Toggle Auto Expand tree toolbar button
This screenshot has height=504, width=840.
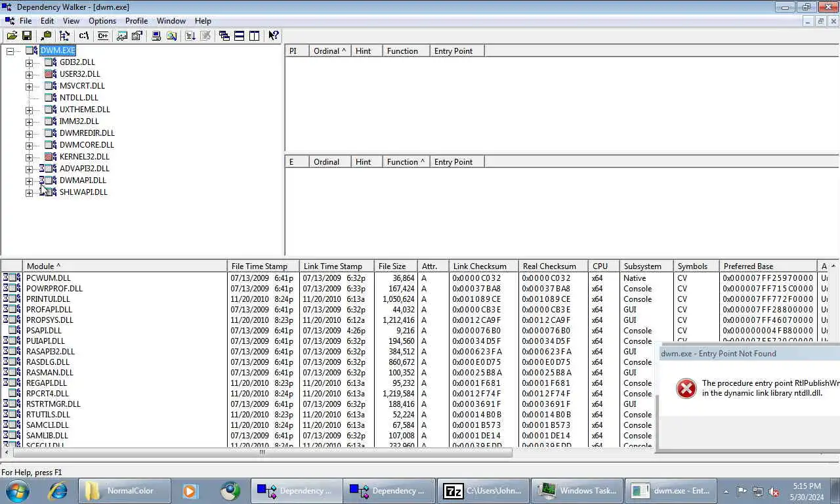click(x=64, y=36)
